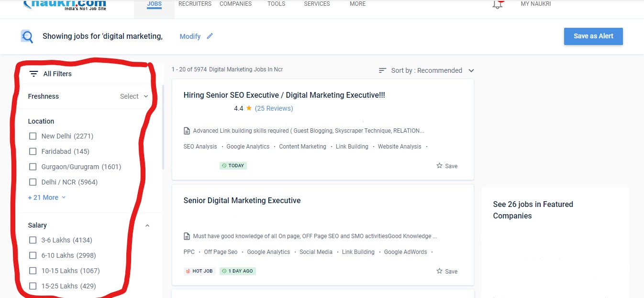Viewport: 644px width, 298px height.
Task: Click the star icon on Senior SEO Executive job
Action: pyautogui.click(x=439, y=166)
